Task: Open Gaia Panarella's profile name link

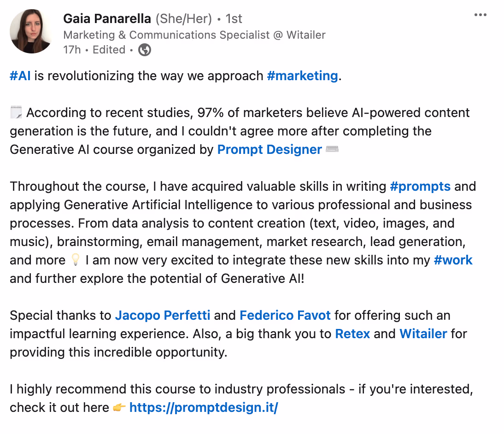Action: pos(107,18)
